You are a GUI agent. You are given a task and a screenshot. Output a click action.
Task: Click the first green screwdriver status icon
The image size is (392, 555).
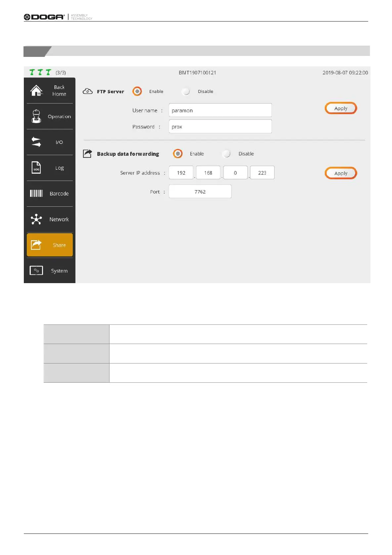pos(32,72)
